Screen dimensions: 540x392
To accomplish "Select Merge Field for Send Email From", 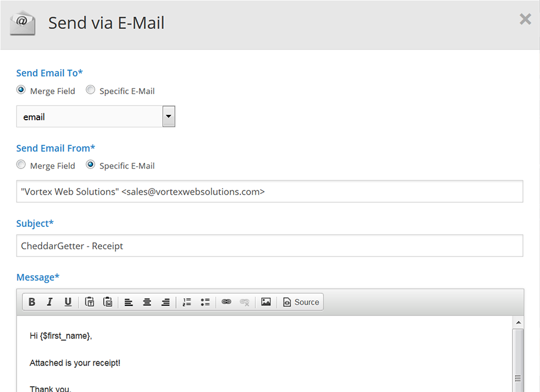I will coord(21,165).
